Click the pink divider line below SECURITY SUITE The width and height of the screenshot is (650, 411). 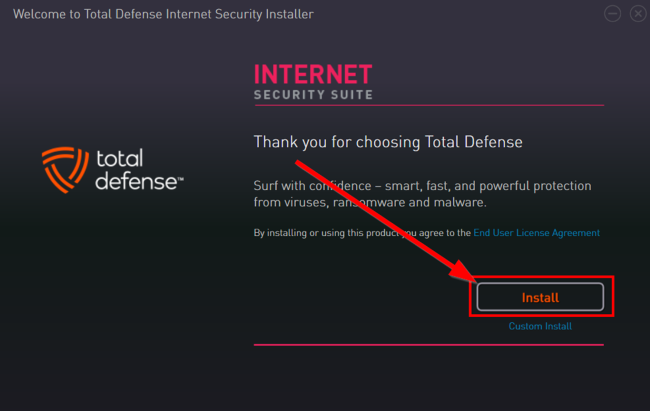click(x=429, y=105)
